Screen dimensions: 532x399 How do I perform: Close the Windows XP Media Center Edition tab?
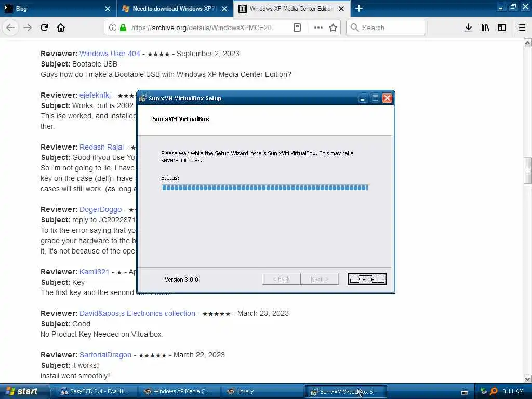coord(341,9)
